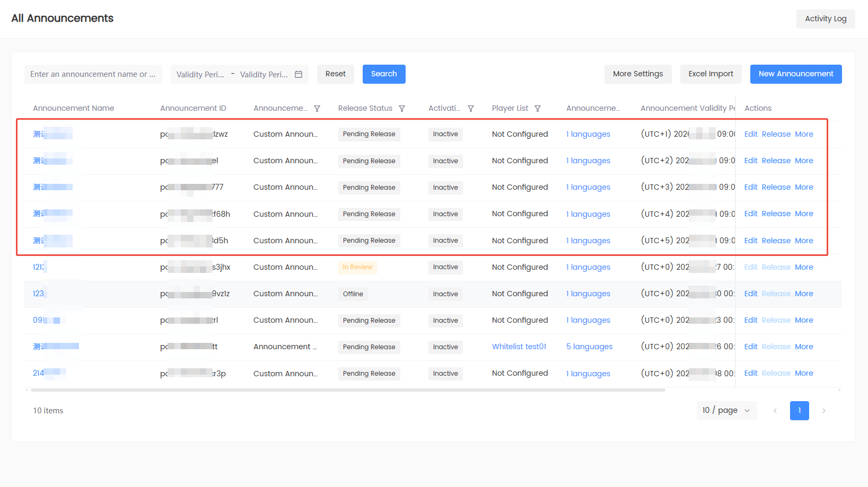Screen dimensions: 868x487
Task: Expand the 10 / page size dropdown
Action: coord(726,411)
